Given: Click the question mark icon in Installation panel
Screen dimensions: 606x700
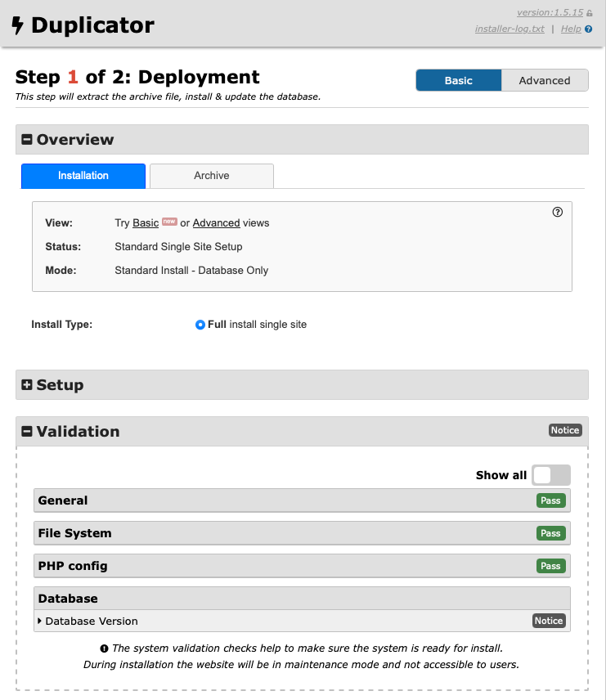Looking at the screenshot, I should point(558,212).
